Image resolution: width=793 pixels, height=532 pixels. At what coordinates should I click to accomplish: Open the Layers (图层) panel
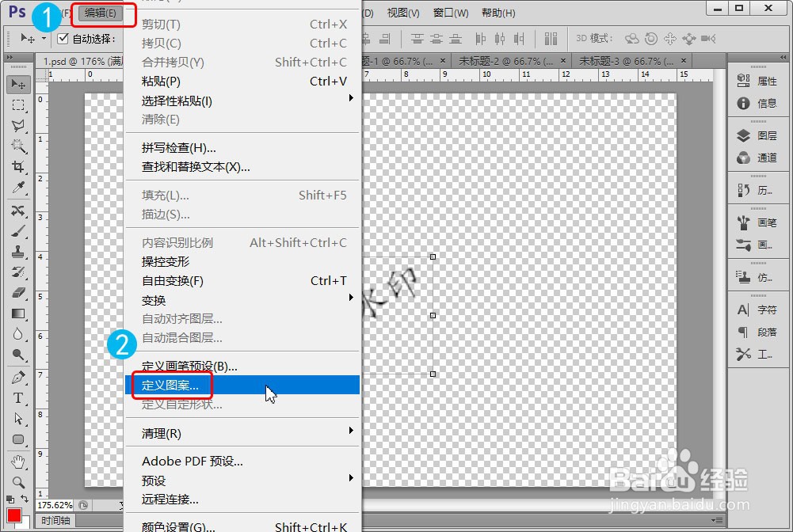coord(757,135)
